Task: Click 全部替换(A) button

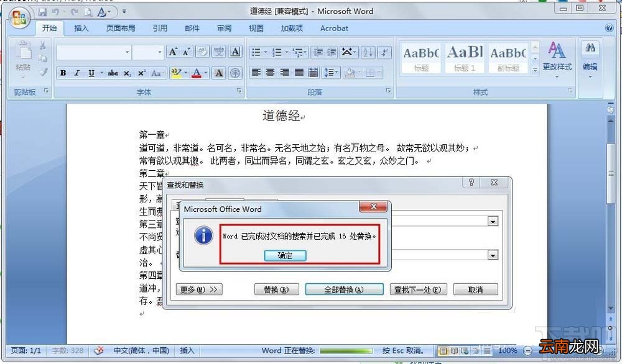Action: pyautogui.click(x=344, y=289)
